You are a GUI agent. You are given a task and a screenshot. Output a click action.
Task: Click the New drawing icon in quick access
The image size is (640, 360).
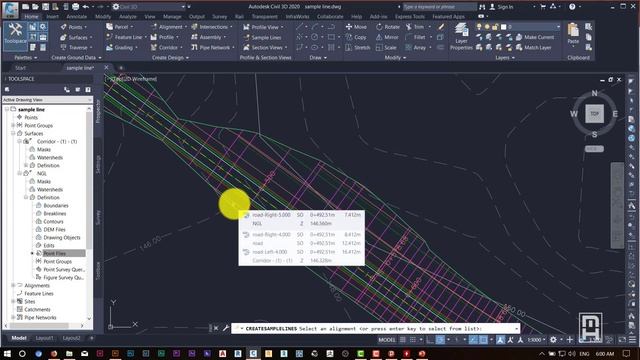(25, 7)
